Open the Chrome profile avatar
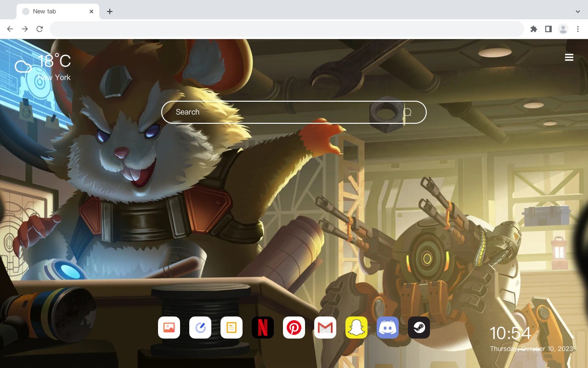 click(x=563, y=29)
